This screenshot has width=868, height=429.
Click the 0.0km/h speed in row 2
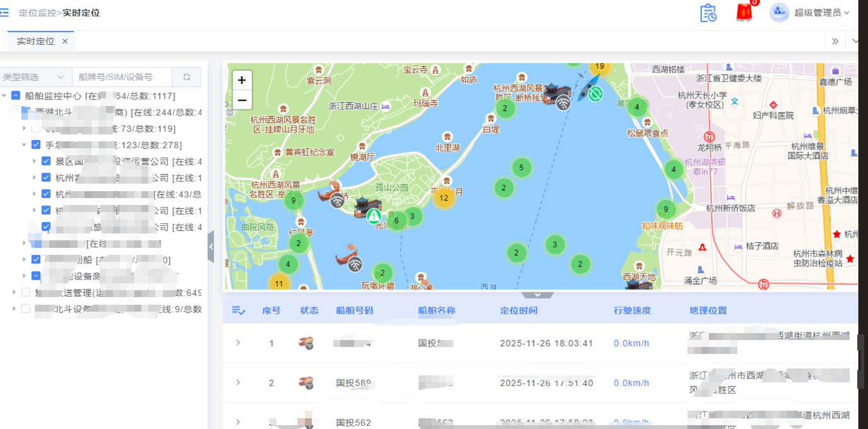coord(631,383)
